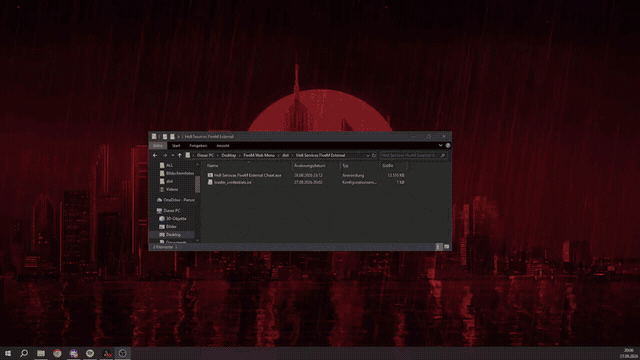This screenshot has height=360, width=640.
Task: Switch to the Freigeben ribbon tab
Action: click(198, 146)
